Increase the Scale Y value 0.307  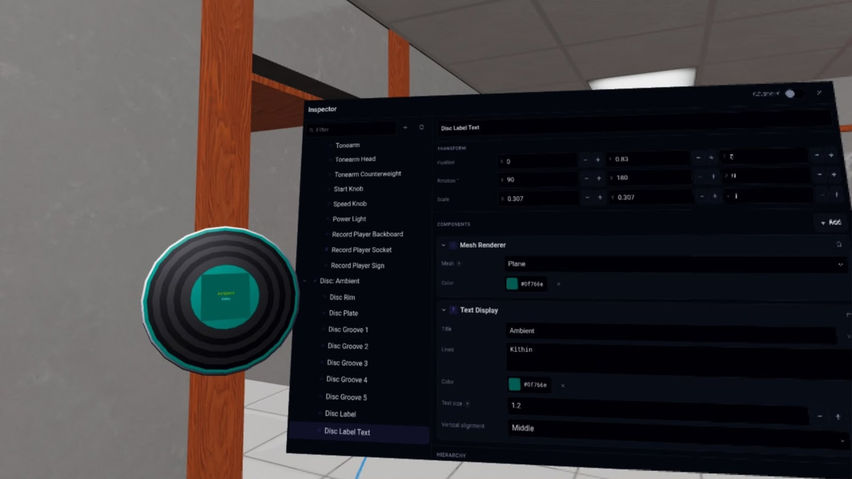[715, 196]
